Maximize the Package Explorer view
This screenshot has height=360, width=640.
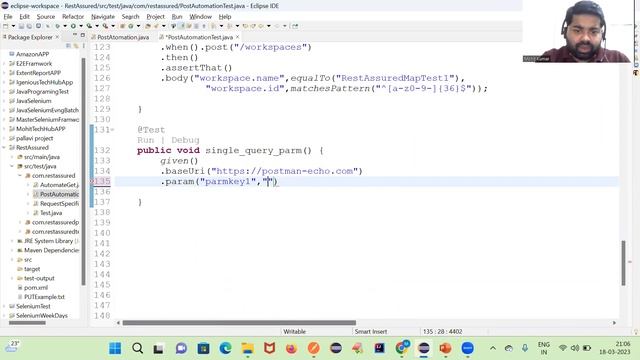[83, 35]
